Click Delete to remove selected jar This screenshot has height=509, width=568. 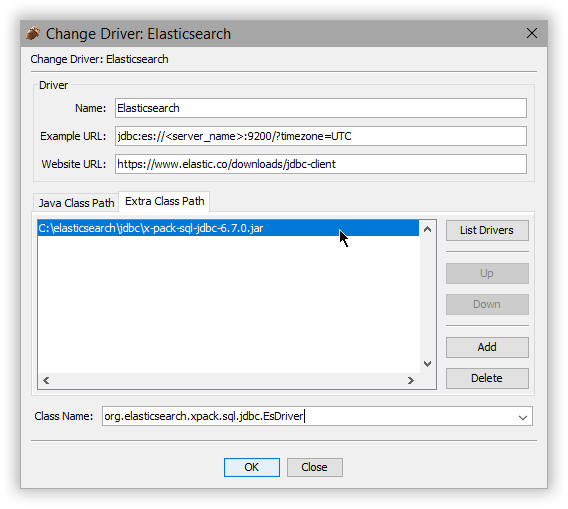[x=487, y=379]
